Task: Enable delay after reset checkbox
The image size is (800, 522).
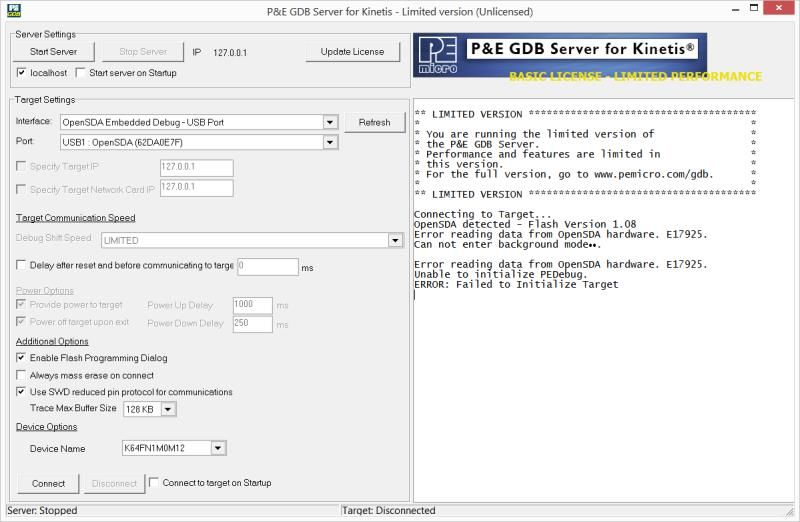Action: [21, 264]
